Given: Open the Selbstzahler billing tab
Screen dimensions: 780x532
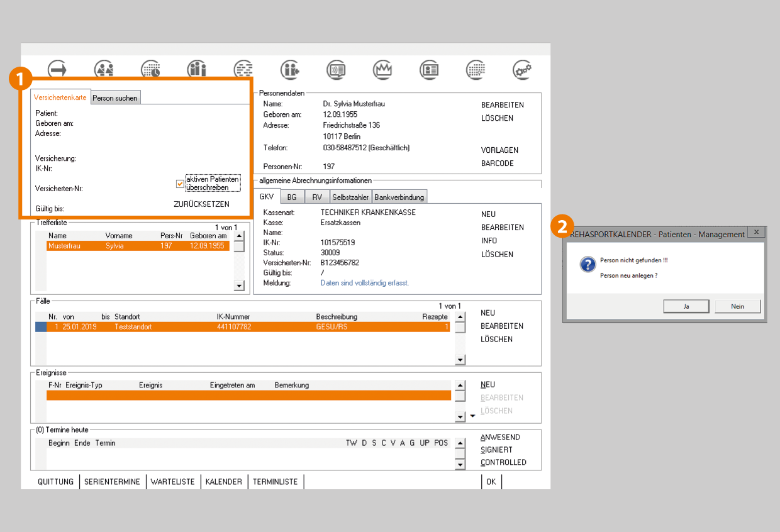Looking at the screenshot, I should (x=350, y=197).
